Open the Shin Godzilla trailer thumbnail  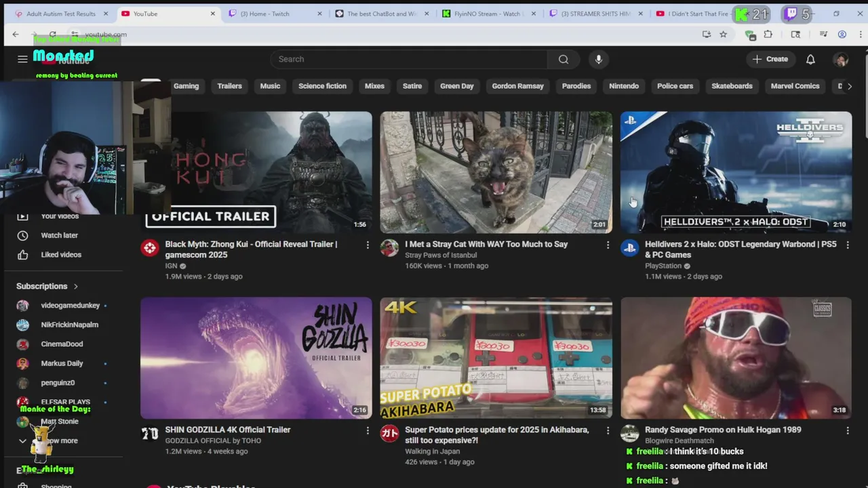pos(256,358)
